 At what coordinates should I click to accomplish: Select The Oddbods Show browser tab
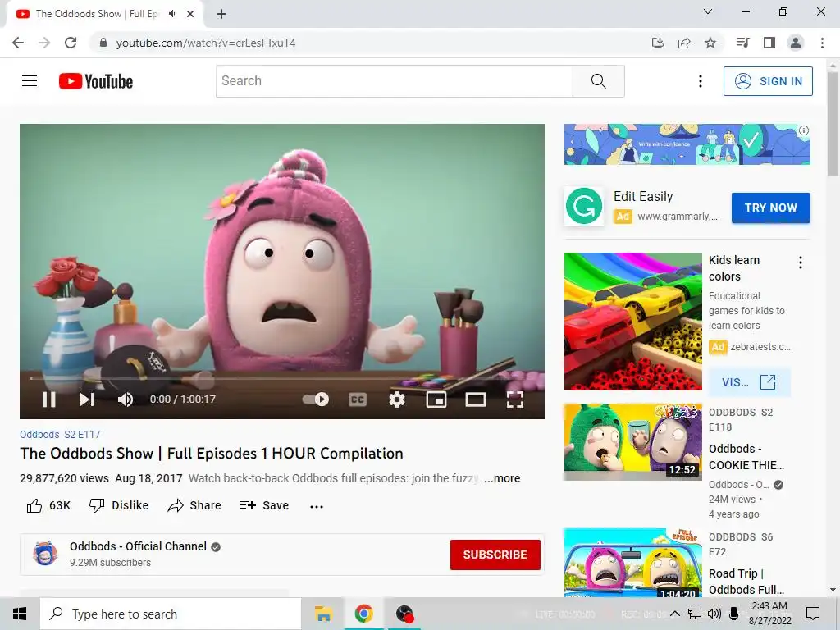(x=104, y=14)
